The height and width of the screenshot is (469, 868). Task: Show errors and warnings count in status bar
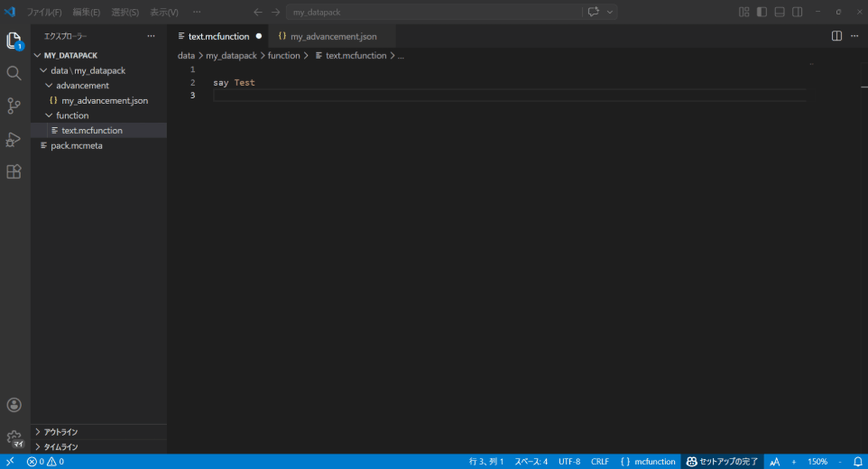(45, 461)
